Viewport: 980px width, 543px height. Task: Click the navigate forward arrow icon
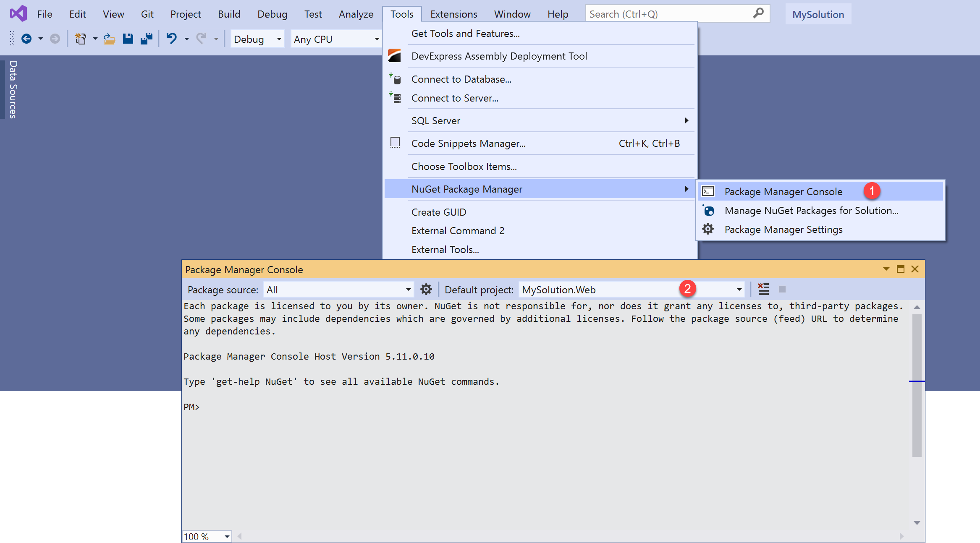pos(55,39)
